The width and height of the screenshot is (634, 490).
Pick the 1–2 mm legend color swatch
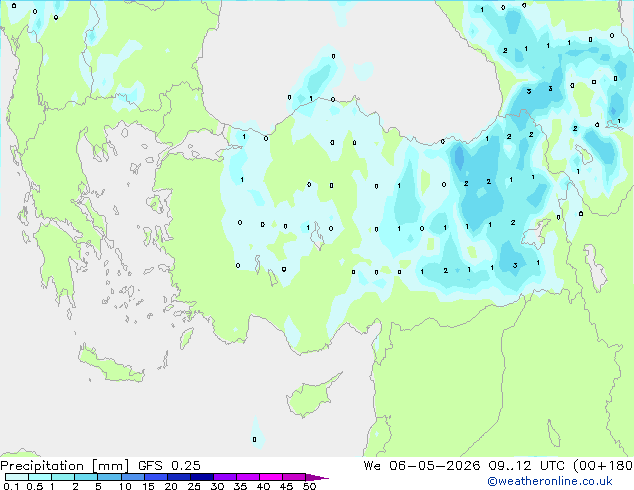(63, 477)
